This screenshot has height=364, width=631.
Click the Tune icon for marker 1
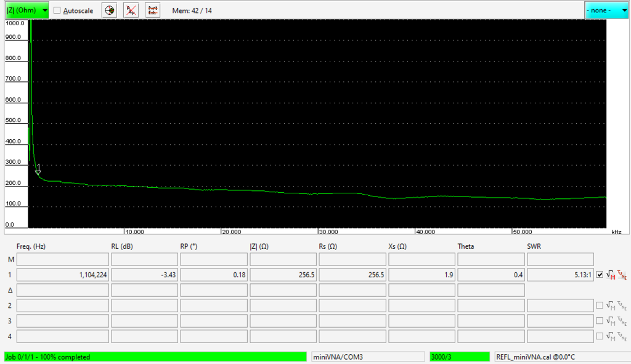(x=622, y=275)
